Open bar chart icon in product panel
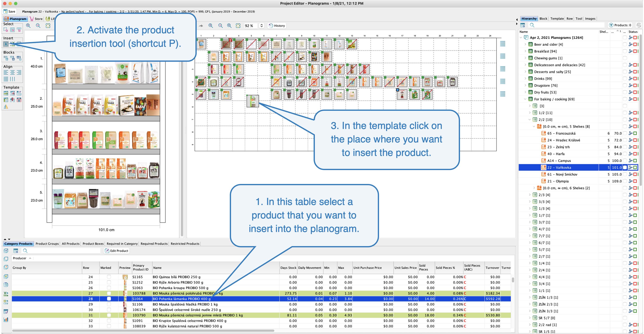The image size is (644, 334). pos(6,319)
